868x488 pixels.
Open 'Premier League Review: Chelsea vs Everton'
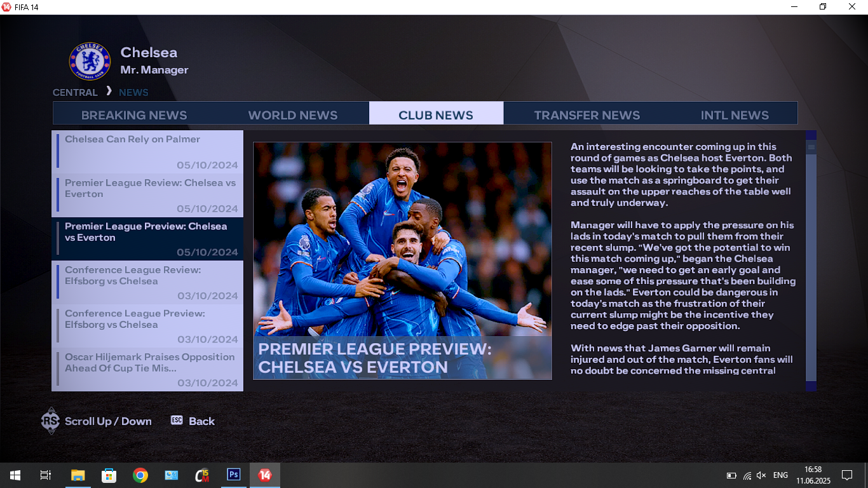click(x=147, y=194)
